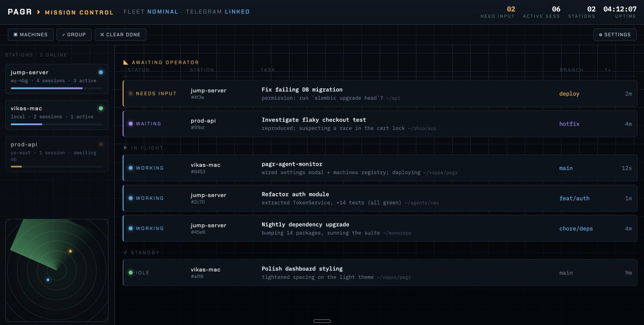Click session id #4f3a
Viewport: 644px width, 325px height.
click(x=198, y=98)
